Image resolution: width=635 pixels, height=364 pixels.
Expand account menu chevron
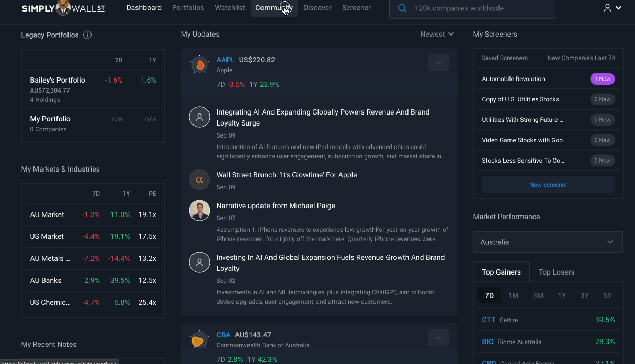pos(618,8)
